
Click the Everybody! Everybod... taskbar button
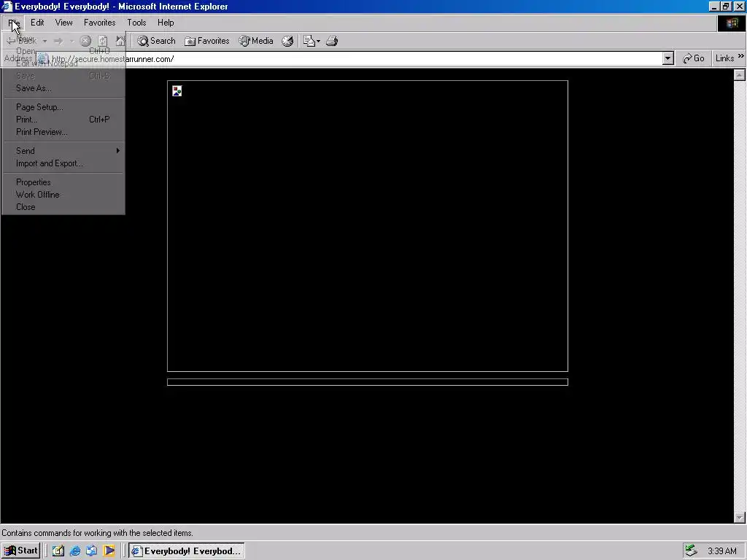[186, 551]
